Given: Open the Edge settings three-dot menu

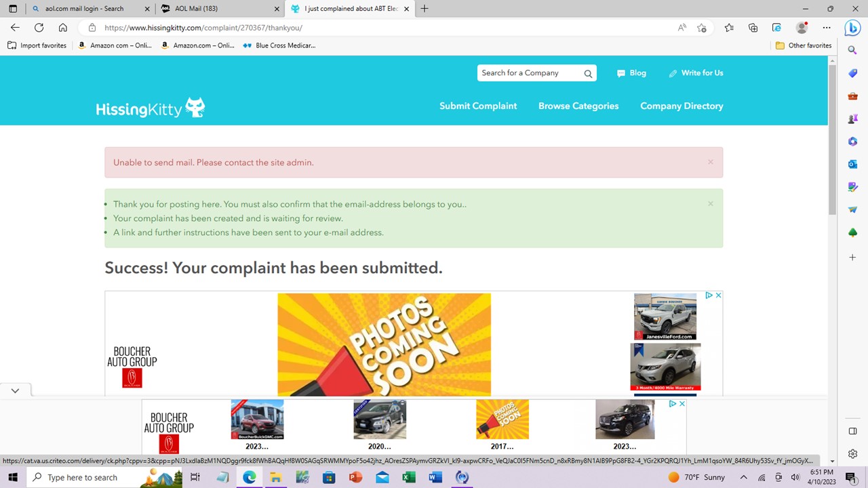Looking at the screenshot, I should coord(827,28).
